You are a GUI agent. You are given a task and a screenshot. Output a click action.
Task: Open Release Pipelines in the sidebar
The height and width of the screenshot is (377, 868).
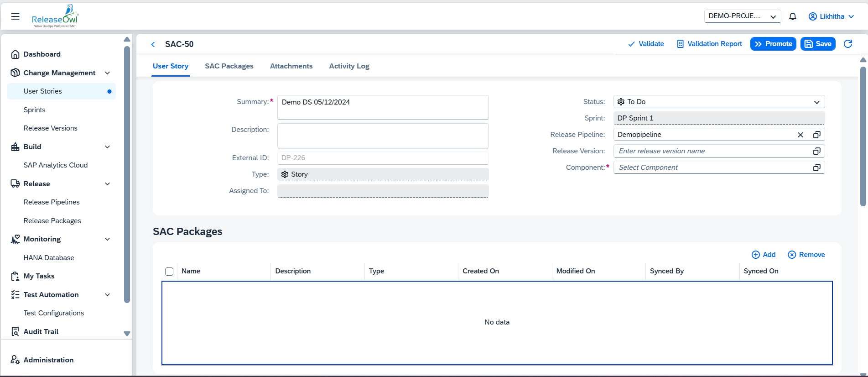[52, 202]
